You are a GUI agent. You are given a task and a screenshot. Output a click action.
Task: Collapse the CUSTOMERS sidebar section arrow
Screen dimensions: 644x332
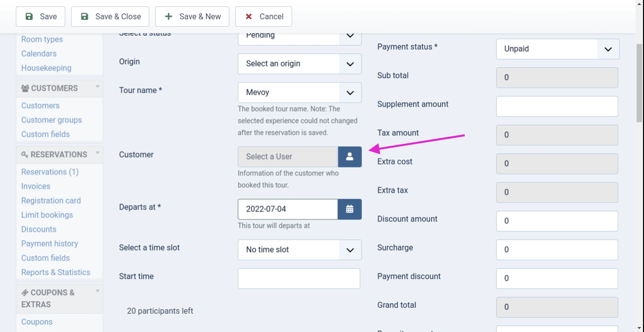(98, 87)
